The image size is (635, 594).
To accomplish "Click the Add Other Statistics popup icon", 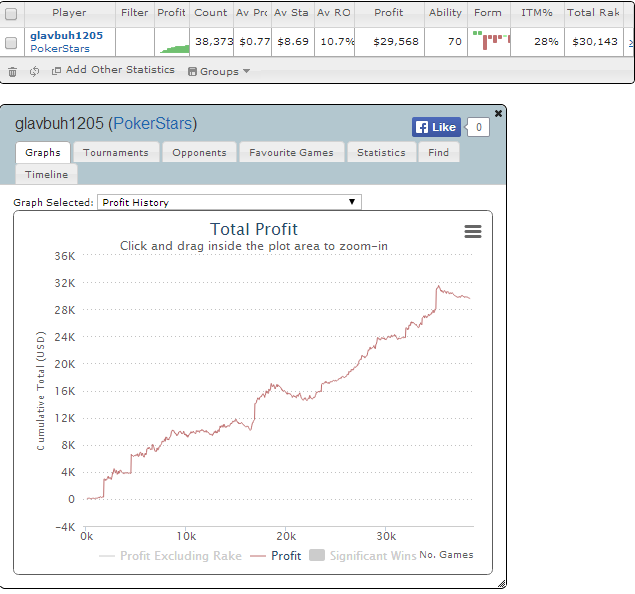I will click(x=56, y=71).
